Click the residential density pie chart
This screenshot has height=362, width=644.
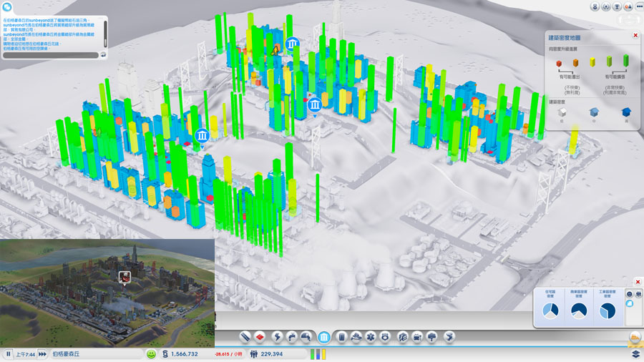tap(552, 310)
